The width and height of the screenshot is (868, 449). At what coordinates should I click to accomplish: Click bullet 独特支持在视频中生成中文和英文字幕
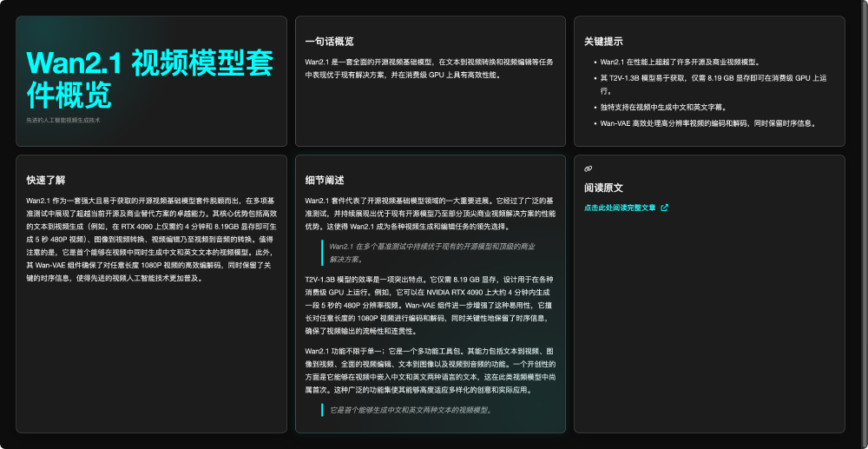click(x=663, y=108)
